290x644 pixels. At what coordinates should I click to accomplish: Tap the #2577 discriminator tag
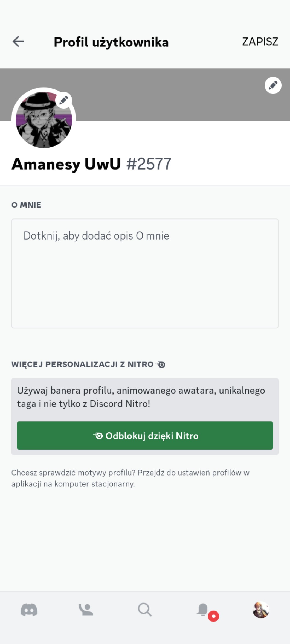[x=149, y=164]
